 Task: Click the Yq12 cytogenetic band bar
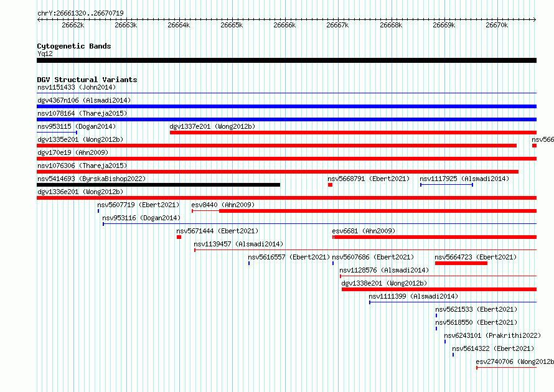pyautogui.click(x=286, y=60)
